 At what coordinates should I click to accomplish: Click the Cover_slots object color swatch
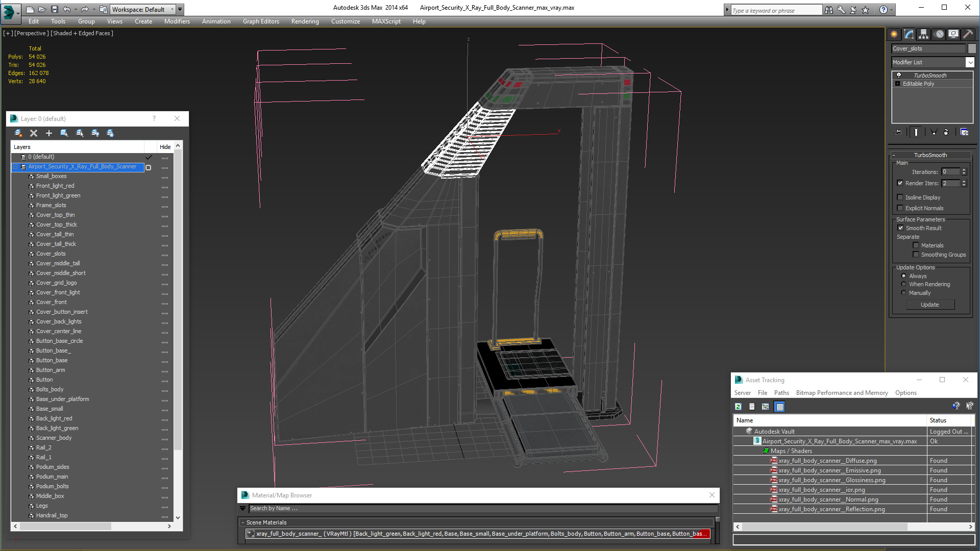972,48
